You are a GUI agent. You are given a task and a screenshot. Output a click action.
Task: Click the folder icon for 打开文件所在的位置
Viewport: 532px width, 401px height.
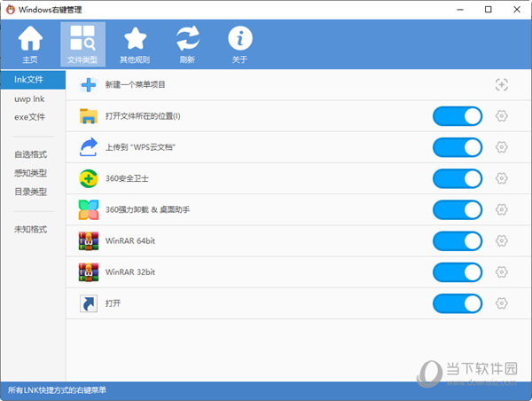[x=89, y=116]
